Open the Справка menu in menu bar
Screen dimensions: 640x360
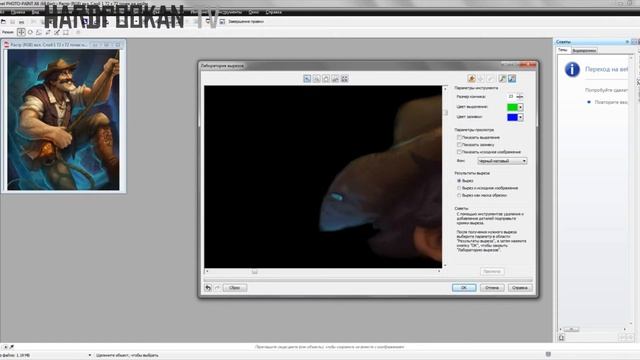[273, 12]
